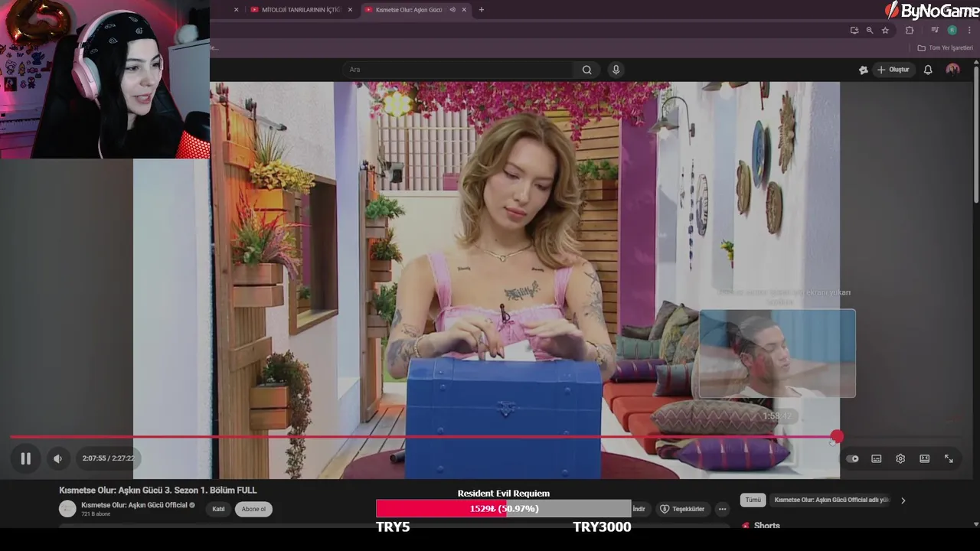The width and height of the screenshot is (980, 551).
Task: Open a new browser tab with plus
Action: [x=481, y=10]
